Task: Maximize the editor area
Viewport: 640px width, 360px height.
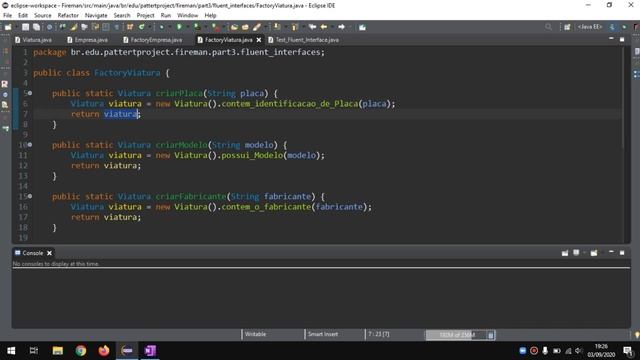Action: 622,39
